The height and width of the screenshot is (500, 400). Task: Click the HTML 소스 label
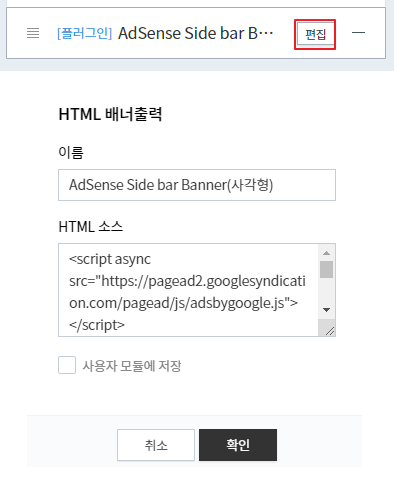[91, 227]
